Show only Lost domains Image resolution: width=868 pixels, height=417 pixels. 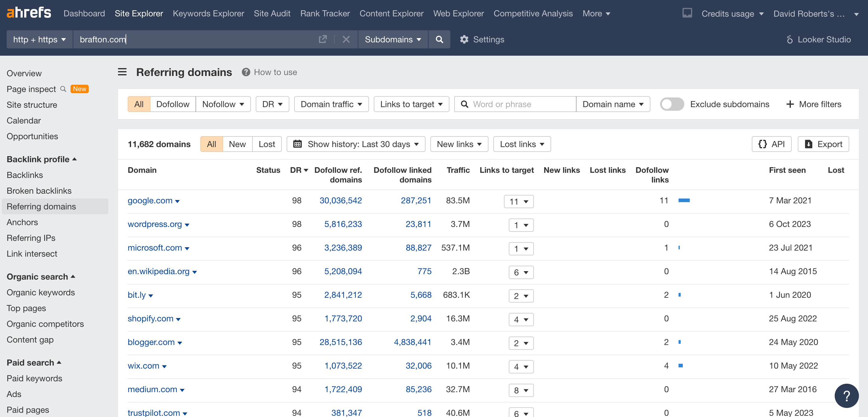pyautogui.click(x=267, y=144)
